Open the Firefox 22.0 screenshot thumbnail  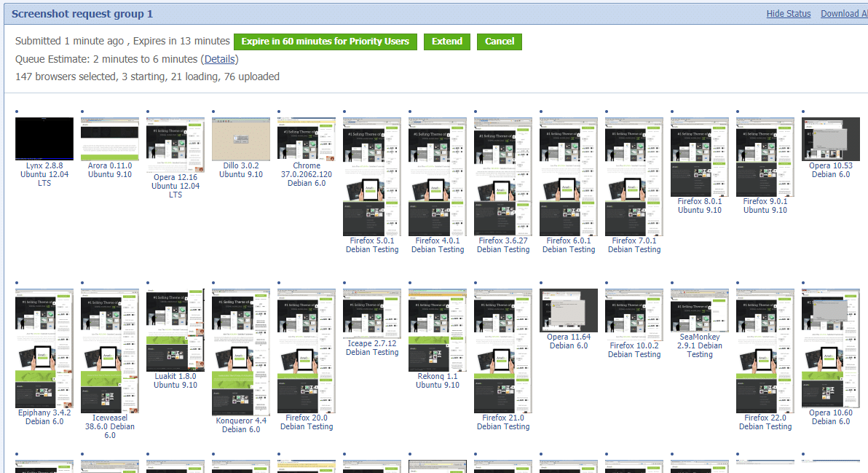point(765,351)
